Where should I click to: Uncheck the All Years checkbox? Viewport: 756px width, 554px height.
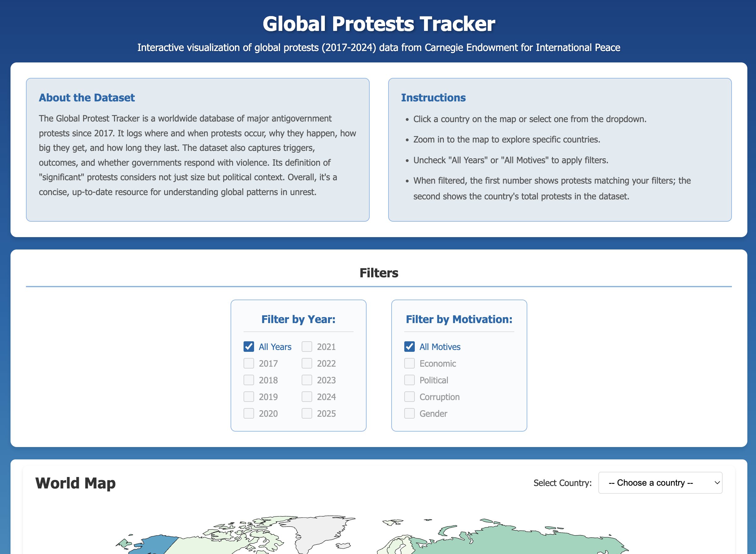248,347
